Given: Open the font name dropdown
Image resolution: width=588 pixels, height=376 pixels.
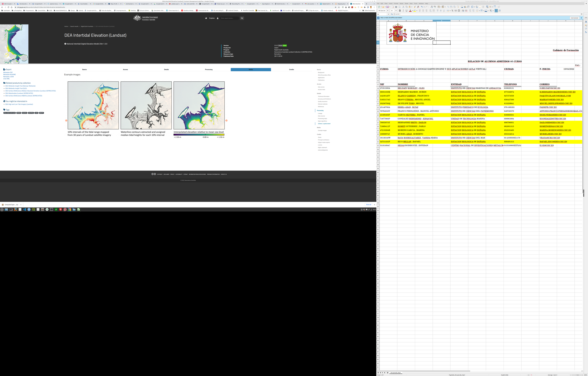Looking at the screenshot, I should [388, 11].
